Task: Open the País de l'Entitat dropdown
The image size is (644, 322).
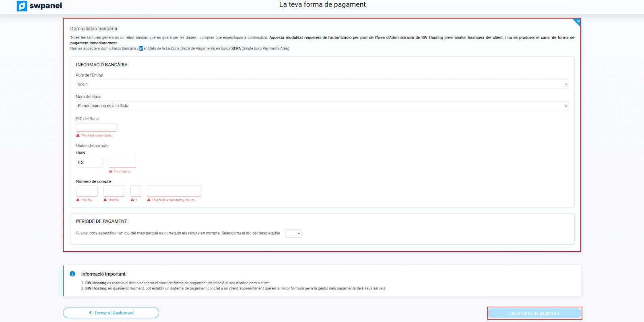Action: (x=322, y=84)
